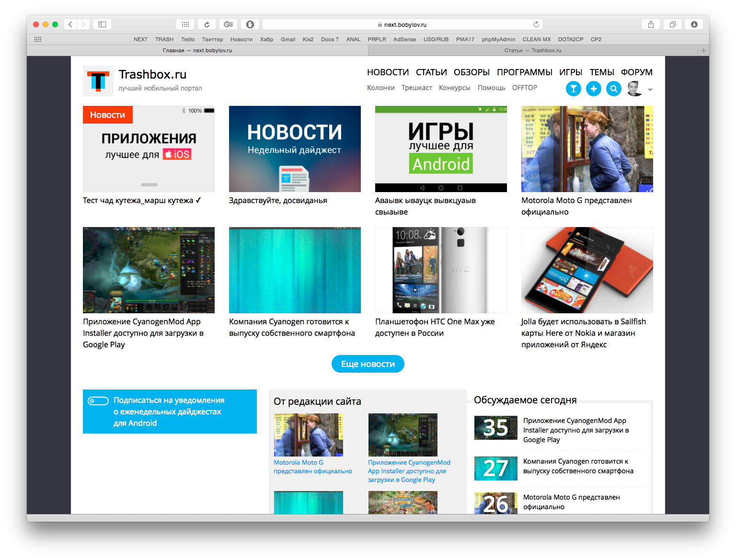Show all tabs overview icon

673,24
